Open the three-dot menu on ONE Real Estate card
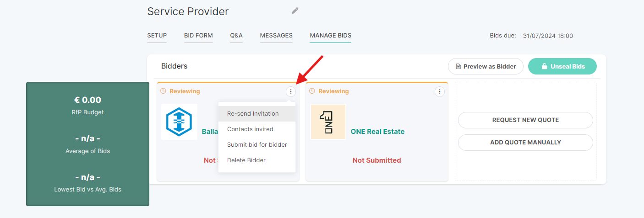The image size is (644, 218). coord(439,91)
